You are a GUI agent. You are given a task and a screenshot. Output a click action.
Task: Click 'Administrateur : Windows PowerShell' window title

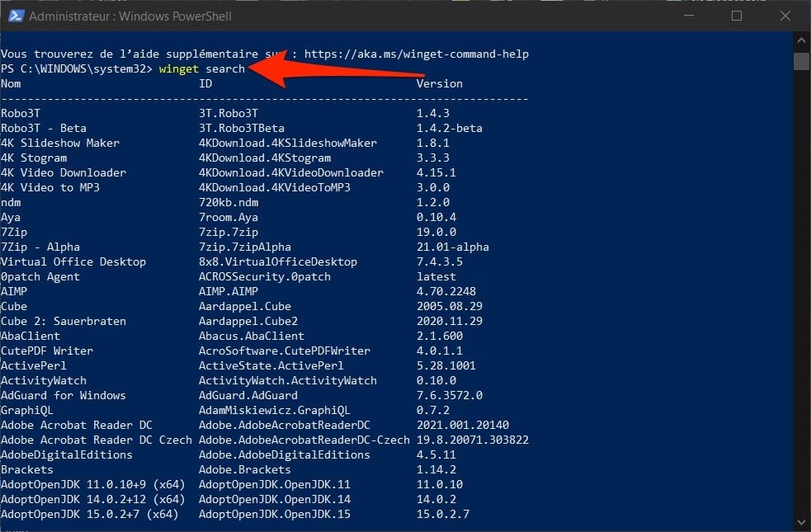[130, 16]
